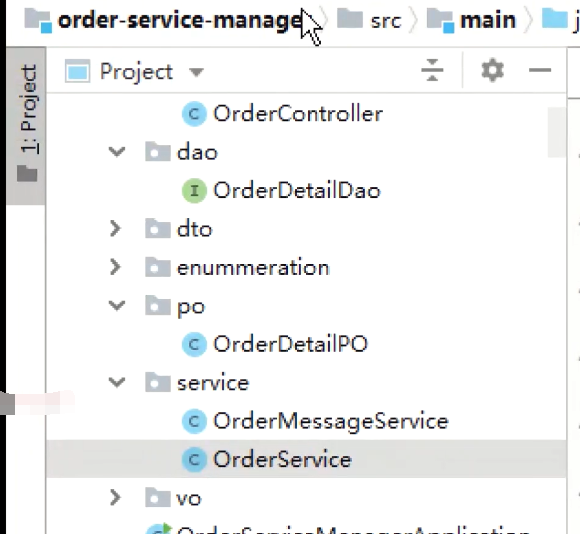The image size is (580, 534).
Task: Click the dao folder icon
Action: [158, 151]
